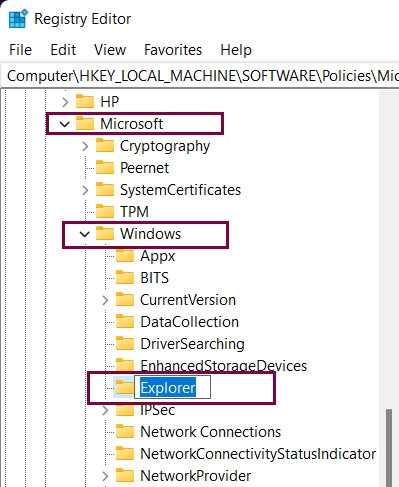Click the Network Connections folder icon
The height and width of the screenshot is (487, 399).
[125, 431]
